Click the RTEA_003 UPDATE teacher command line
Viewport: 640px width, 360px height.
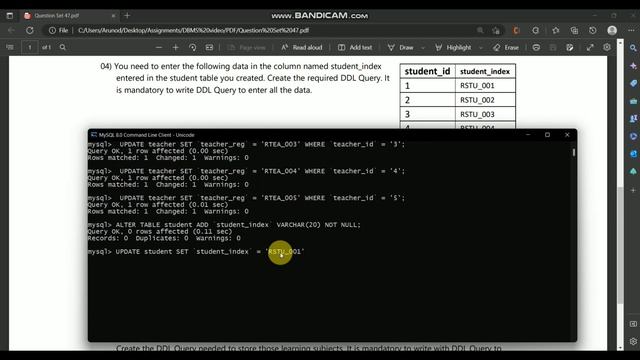coord(247,144)
